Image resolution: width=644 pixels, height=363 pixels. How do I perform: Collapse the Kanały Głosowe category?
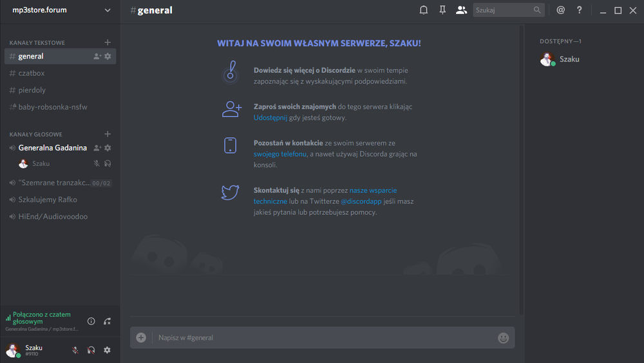click(x=36, y=135)
